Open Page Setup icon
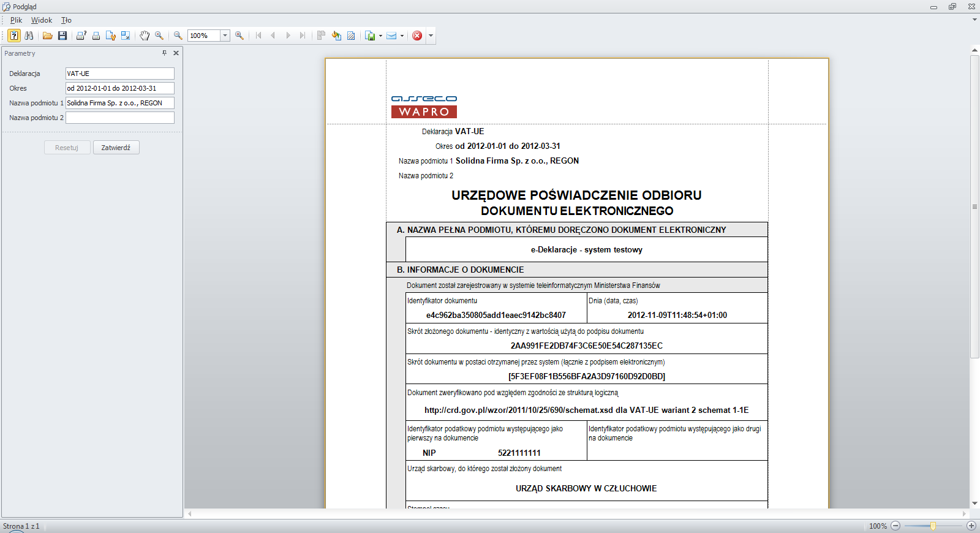Viewport: 980px width, 533px height. 111,36
